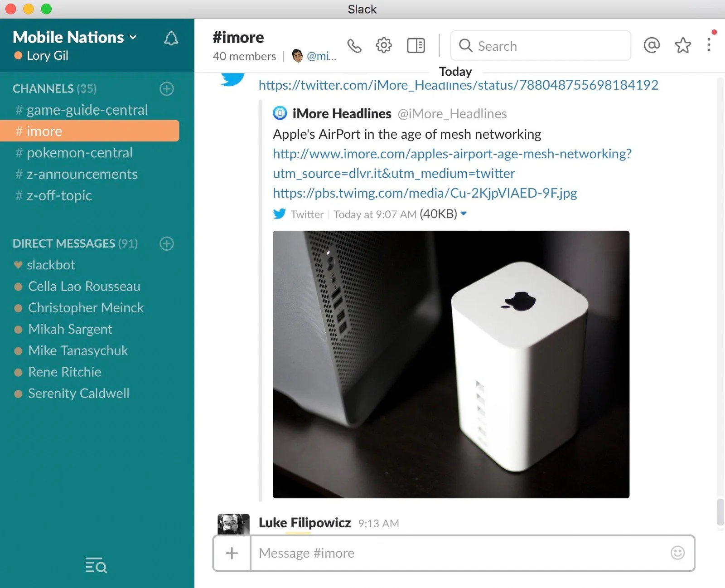Screen dimensions: 725x588
Task: Start a call with the phone icon
Action: (x=354, y=46)
